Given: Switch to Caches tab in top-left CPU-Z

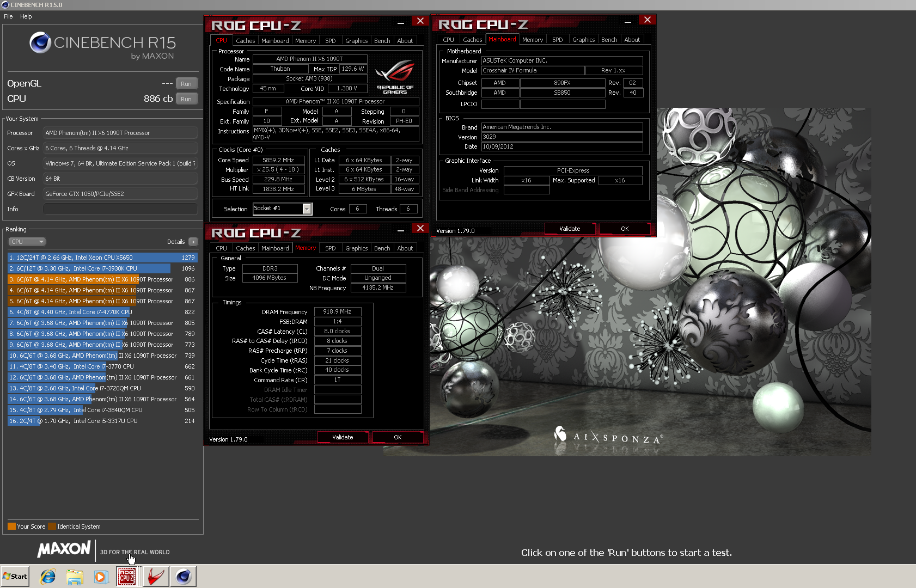Looking at the screenshot, I should click(245, 41).
